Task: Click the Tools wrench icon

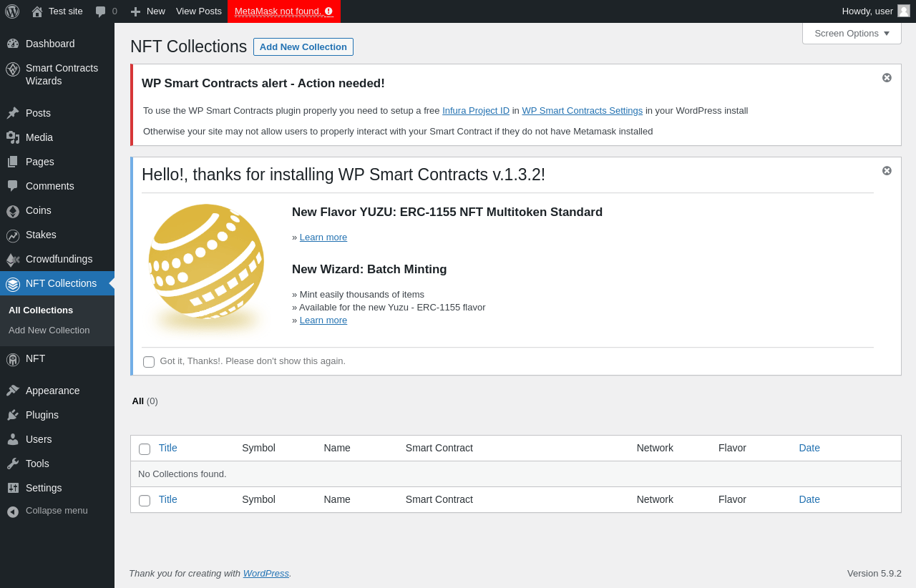Action: pyautogui.click(x=13, y=464)
